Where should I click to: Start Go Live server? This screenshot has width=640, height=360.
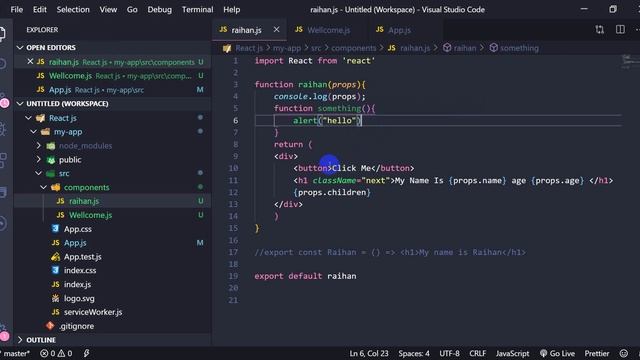557,353
